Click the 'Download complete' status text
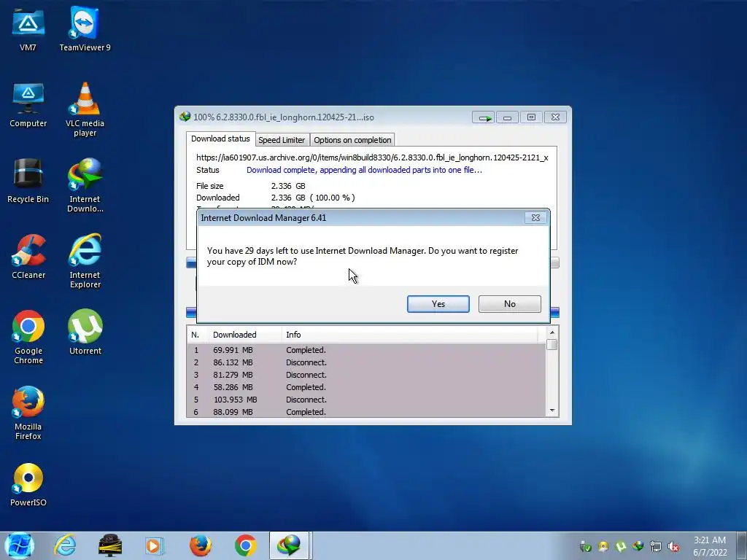The height and width of the screenshot is (560, 747). [x=364, y=170]
